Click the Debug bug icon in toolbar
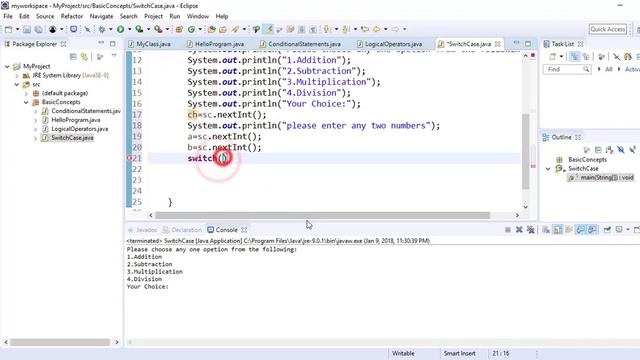Image resolution: width=640 pixels, height=360 pixels. tap(102, 29)
